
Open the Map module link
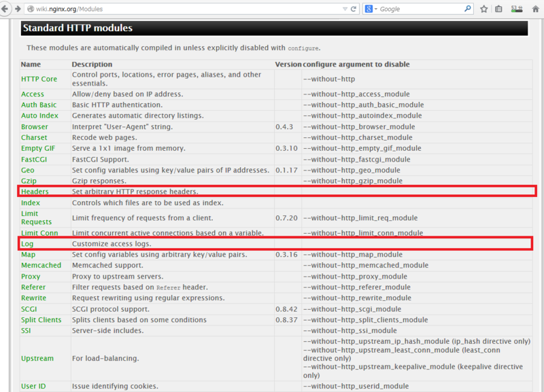28,254
